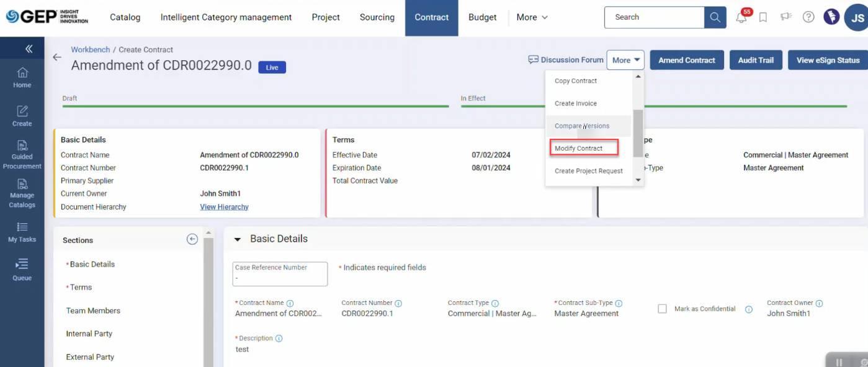Switch to the Sourcing tab

[x=377, y=17]
